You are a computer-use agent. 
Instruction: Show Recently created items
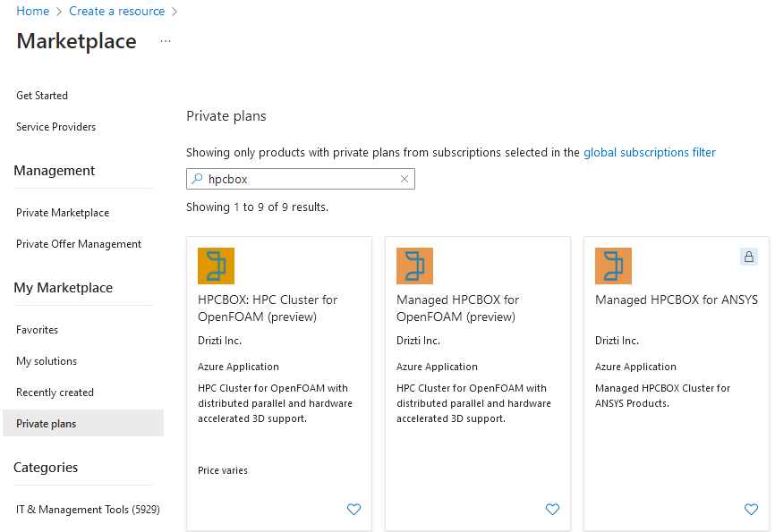click(55, 393)
